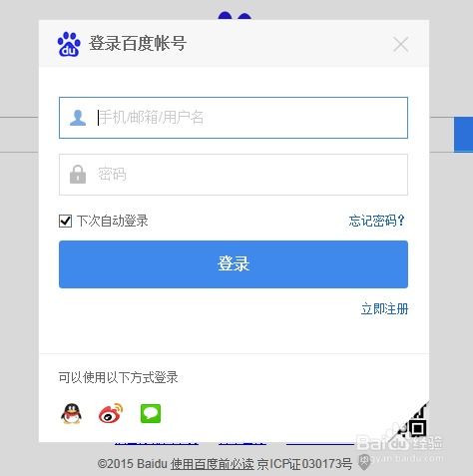Choose the Sina Weibo login icon
The image size is (473, 476).
pos(111,413)
